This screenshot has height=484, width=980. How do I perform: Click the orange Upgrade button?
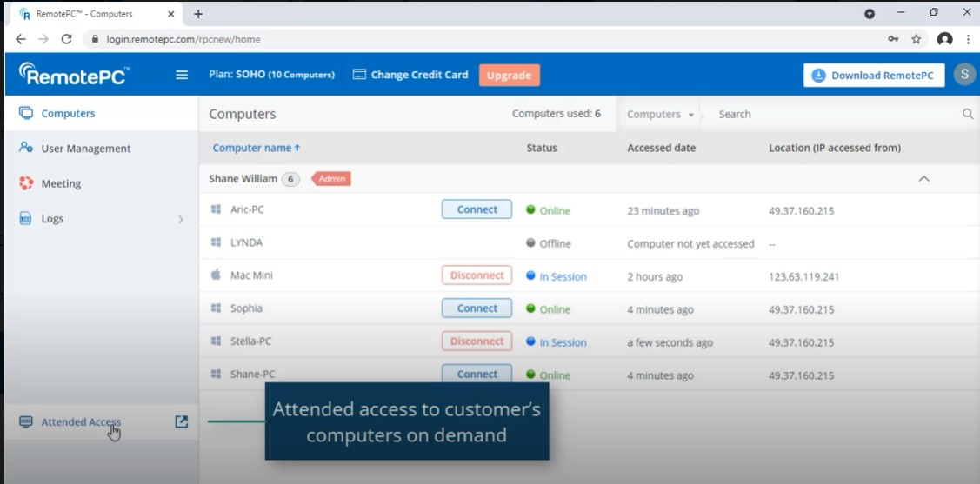pos(510,75)
